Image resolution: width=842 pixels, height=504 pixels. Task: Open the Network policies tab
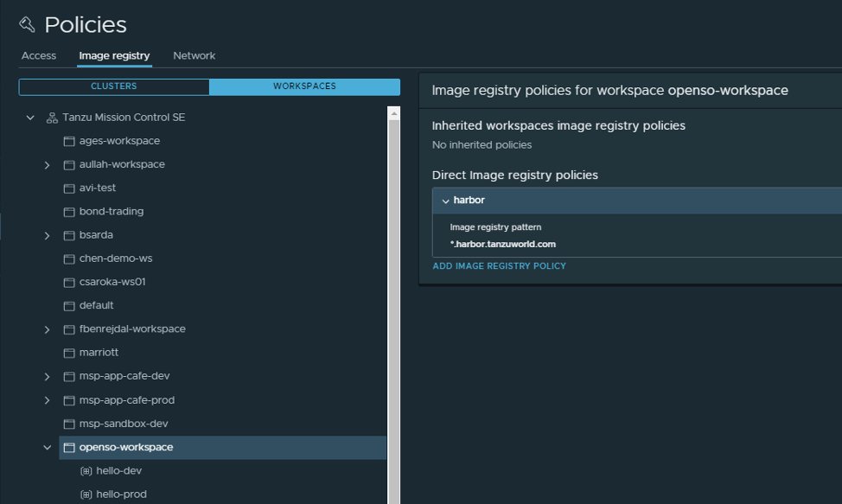coord(194,56)
